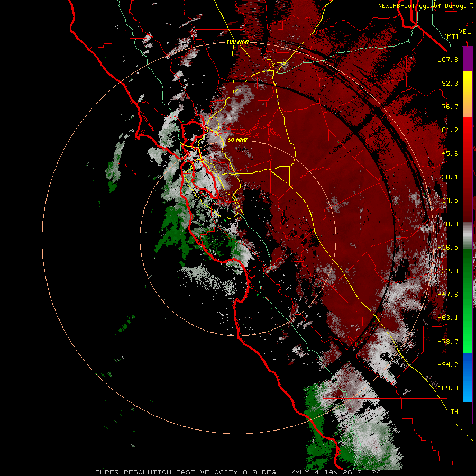The width and height of the screenshot is (476, 476).
Task: Click the 107.8 value on velocity scale
Action: pyautogui.click(x=448, y=59)
